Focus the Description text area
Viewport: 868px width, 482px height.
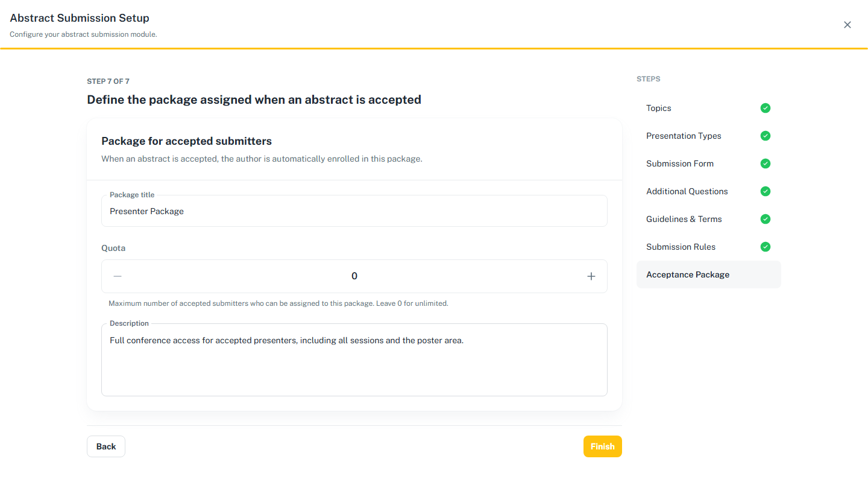pyautogui.click(x=354, y=360)
